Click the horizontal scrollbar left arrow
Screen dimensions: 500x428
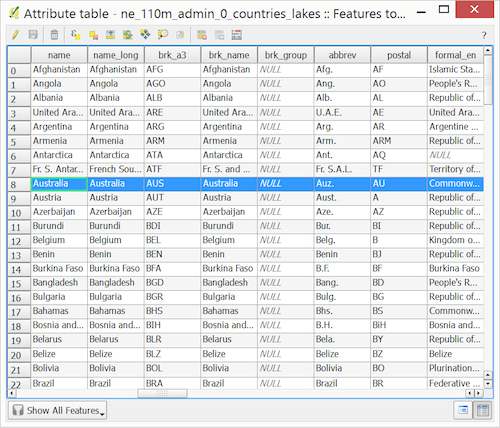click(12, 393)
